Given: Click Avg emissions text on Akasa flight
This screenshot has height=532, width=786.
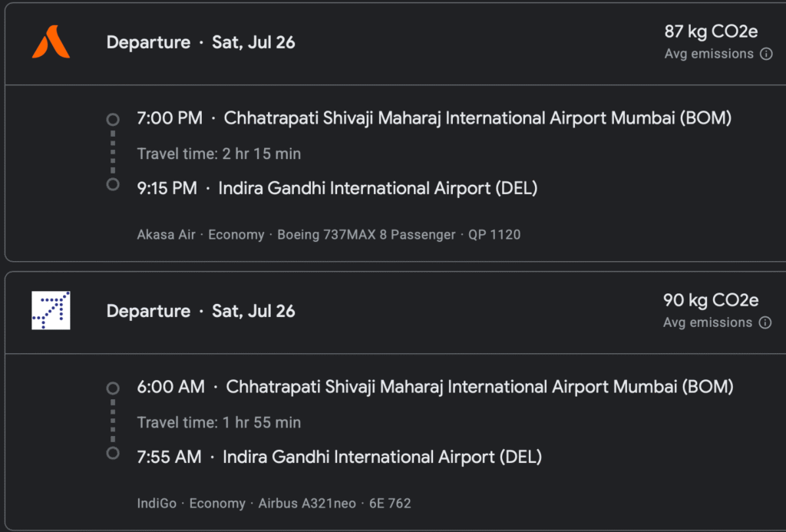Looking at the screenshot, I should (708, 54).
